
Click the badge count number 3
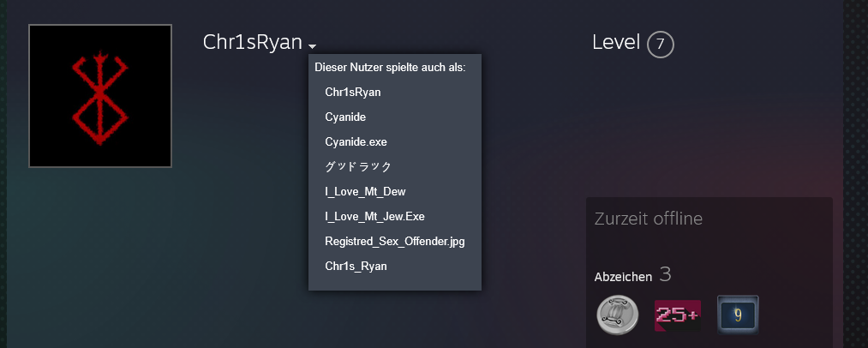click(x=665, y=275)
